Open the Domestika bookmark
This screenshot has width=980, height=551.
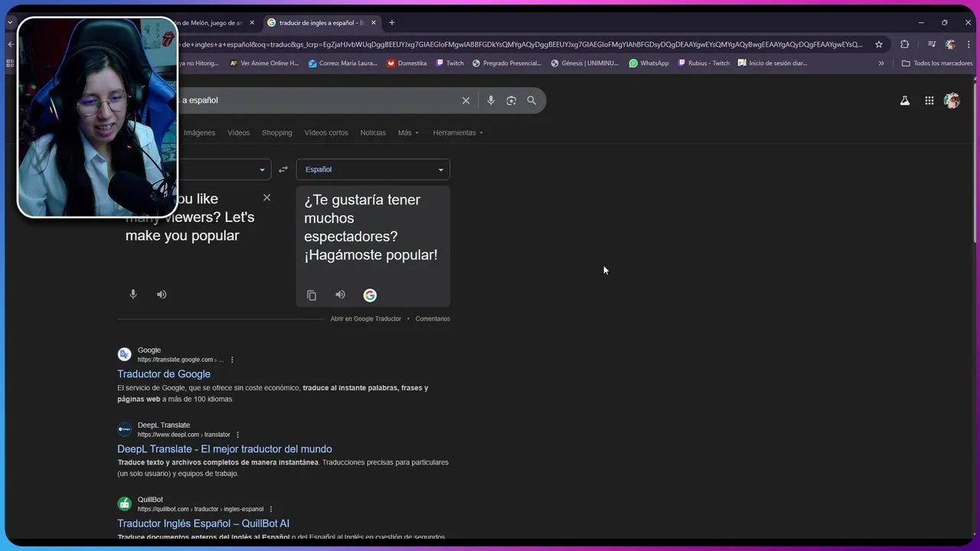click(407, 63)
